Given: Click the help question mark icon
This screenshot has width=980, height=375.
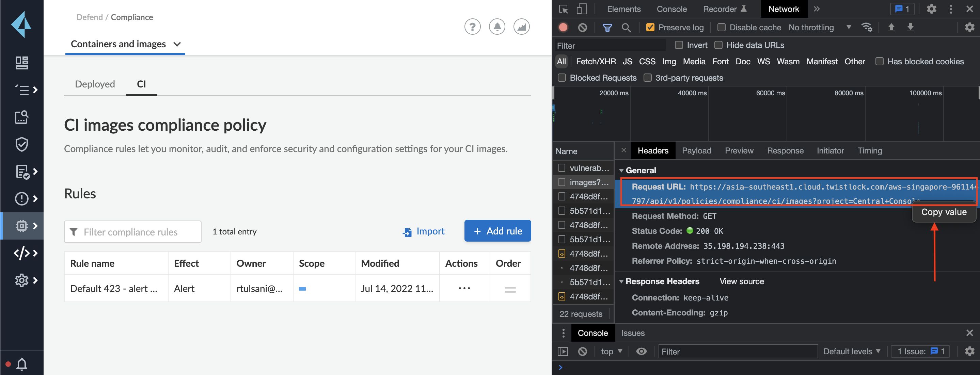Looking at the screenshot, I should (x=472, y=27).
